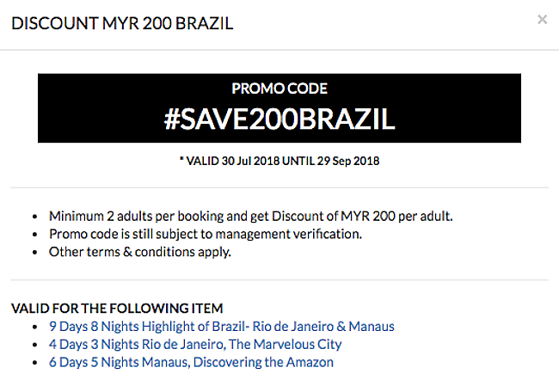
Task: Click the bullet beside Minimum 2 adults
Action: (34, 217)
